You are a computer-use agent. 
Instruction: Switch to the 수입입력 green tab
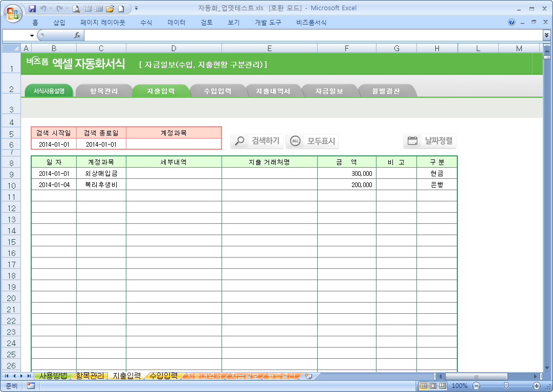tap(217, 91)
